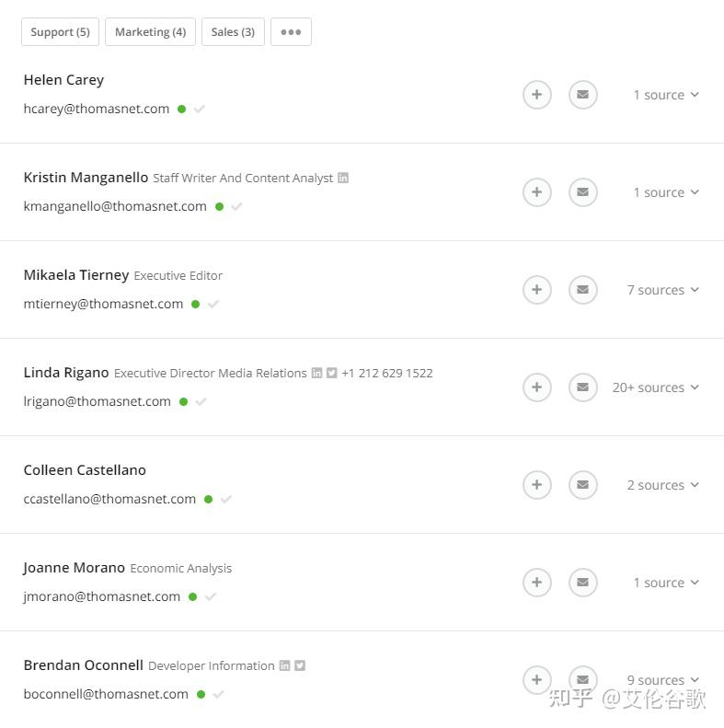
Task: Open more departments ellipsis button
Action: 291,32
